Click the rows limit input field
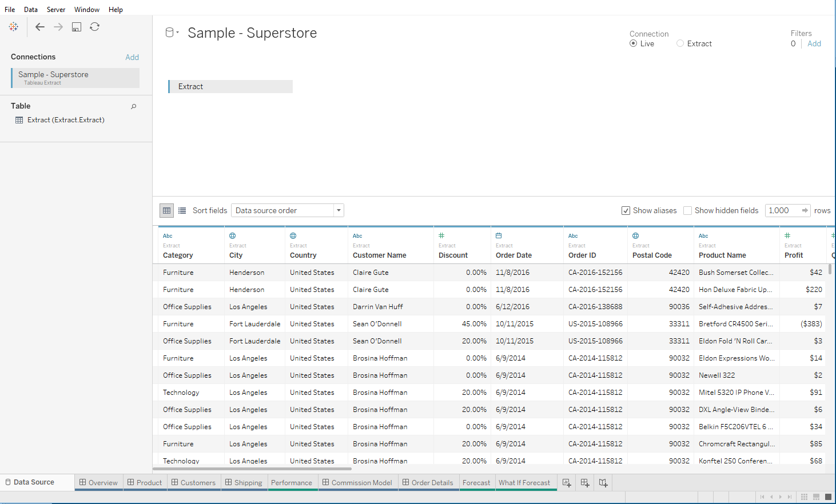This screenshot has height=504, width=836. pyautogui.click(x=783, y=210)
